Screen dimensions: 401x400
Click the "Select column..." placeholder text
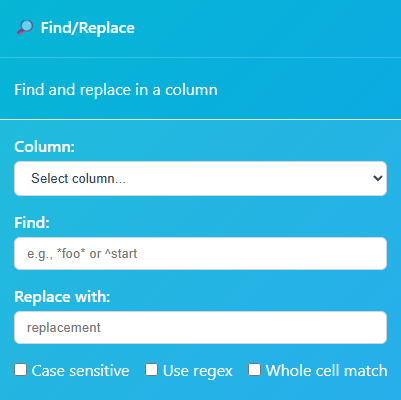[x=78, y=179]
